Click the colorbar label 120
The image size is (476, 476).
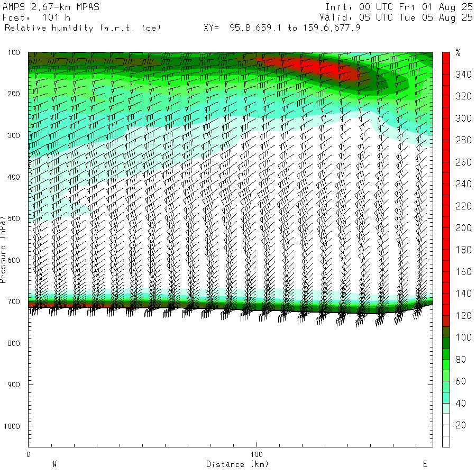(x=463, y=316)
